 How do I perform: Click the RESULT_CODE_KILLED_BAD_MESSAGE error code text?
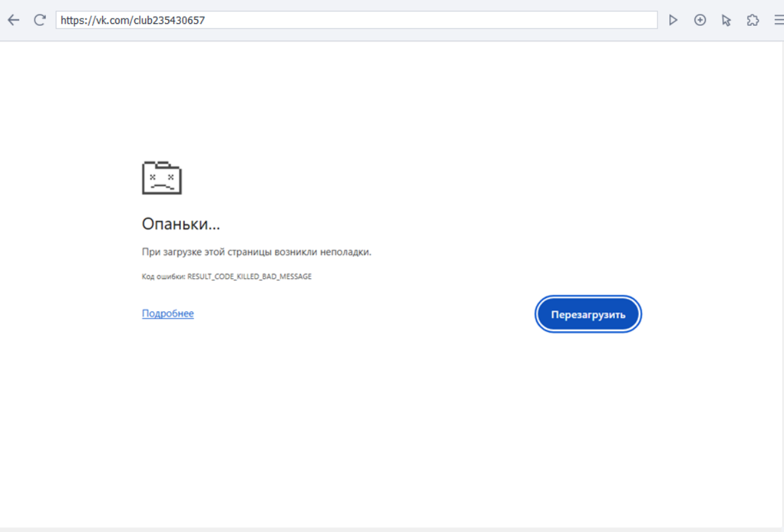pyautogui.click(x=249, y=276)
